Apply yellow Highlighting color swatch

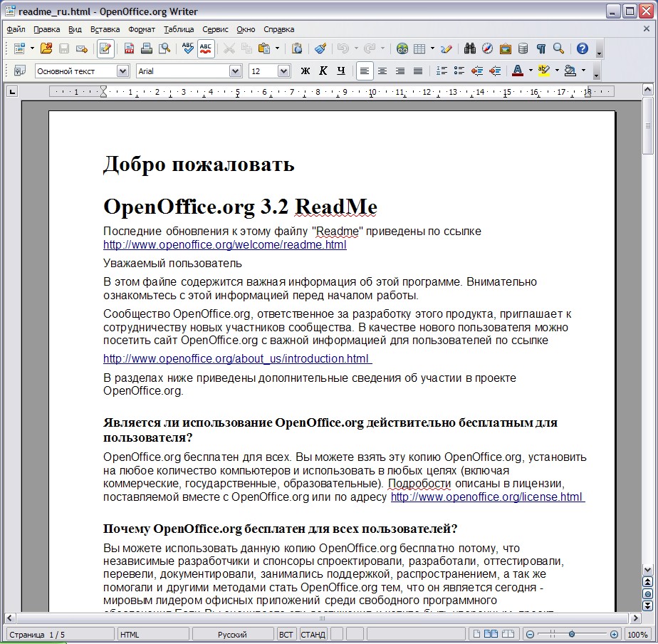point(544,71)
